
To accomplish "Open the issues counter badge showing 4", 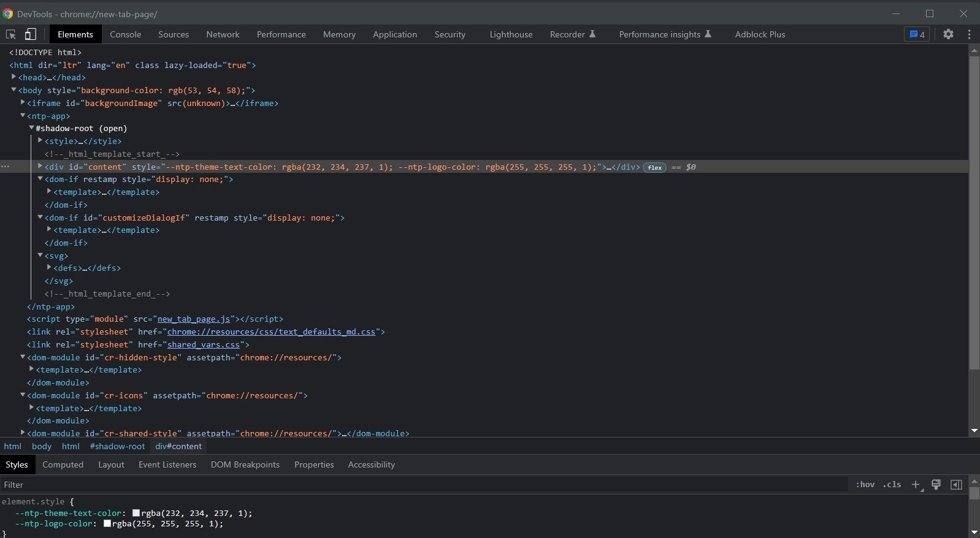I will (x=916, y=34).
